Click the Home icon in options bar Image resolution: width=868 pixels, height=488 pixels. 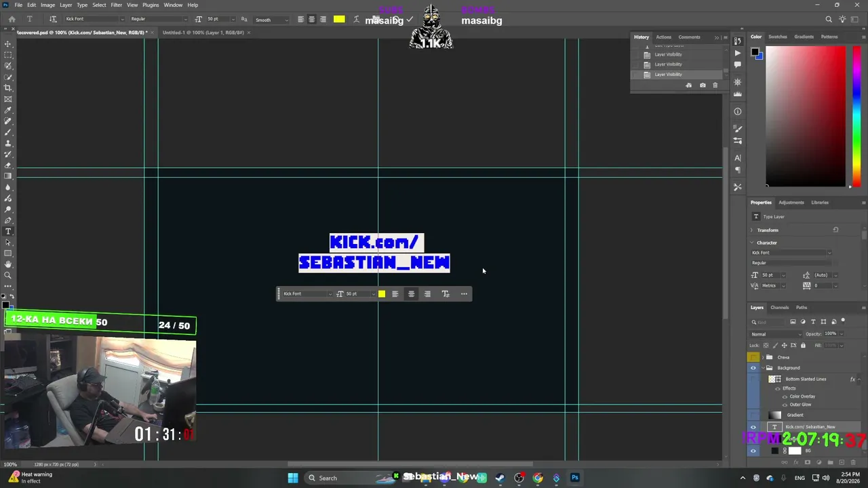click(12, 20)
